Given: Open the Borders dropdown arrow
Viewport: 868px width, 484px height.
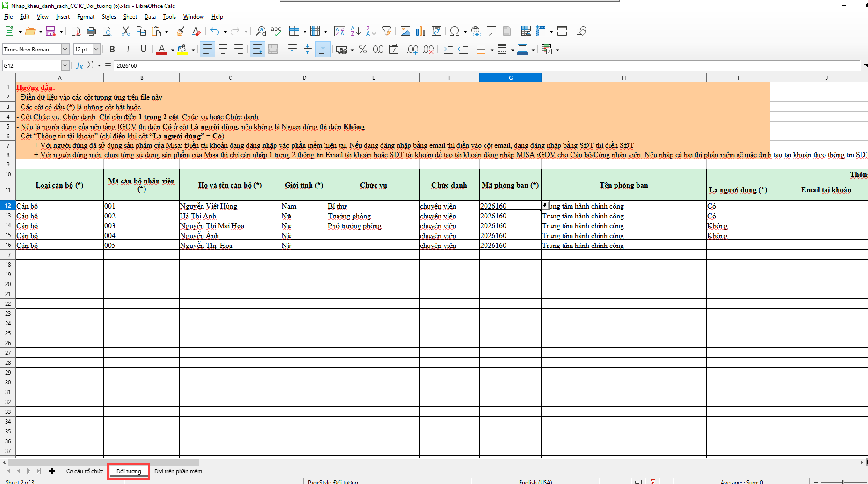Looking at the screenshot, I should [x=492, y=50].
